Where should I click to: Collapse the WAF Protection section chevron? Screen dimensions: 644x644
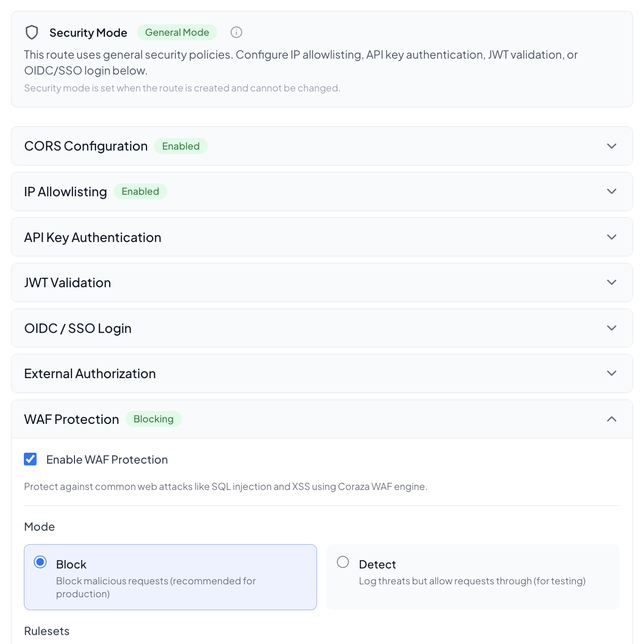pyautogui.click(x=612, y=419)
